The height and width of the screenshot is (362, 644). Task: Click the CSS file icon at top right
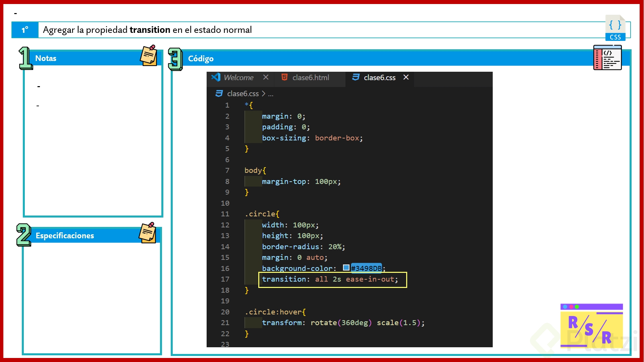click(615, 28)
